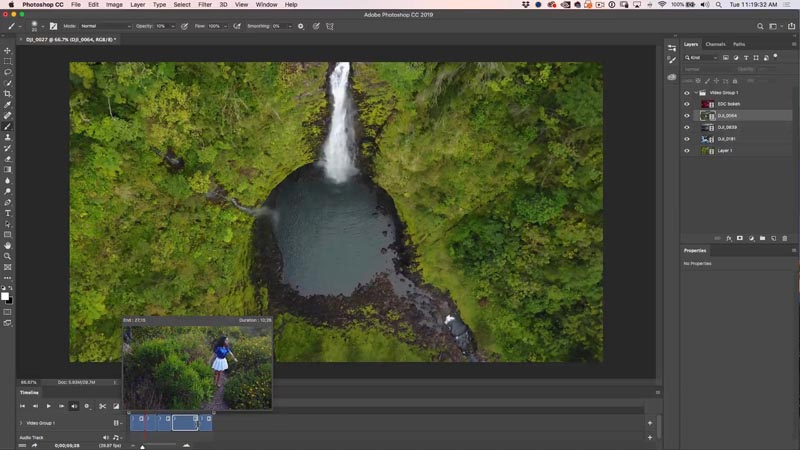Image resolution: width=800 pixels, height=450 pixels.
Task: Select the Gradient tool
Action: pos(7,169)
